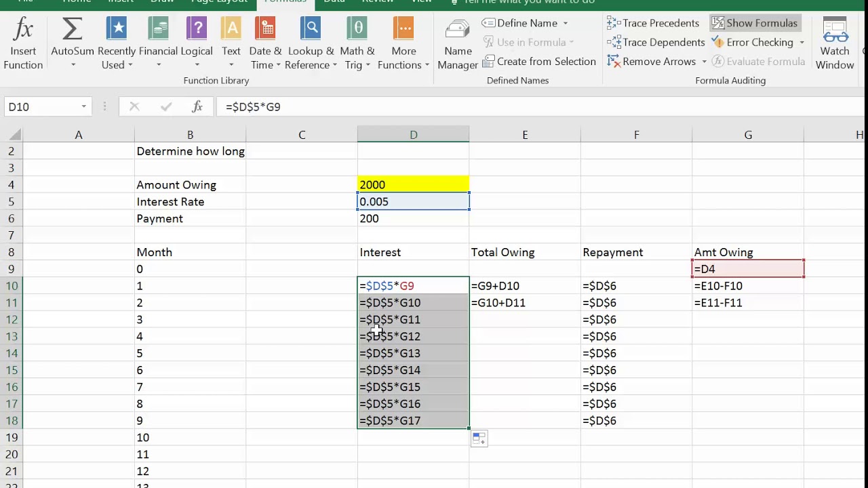Expand the AutoSum dropdown arrow

click(x=73, y=65)
